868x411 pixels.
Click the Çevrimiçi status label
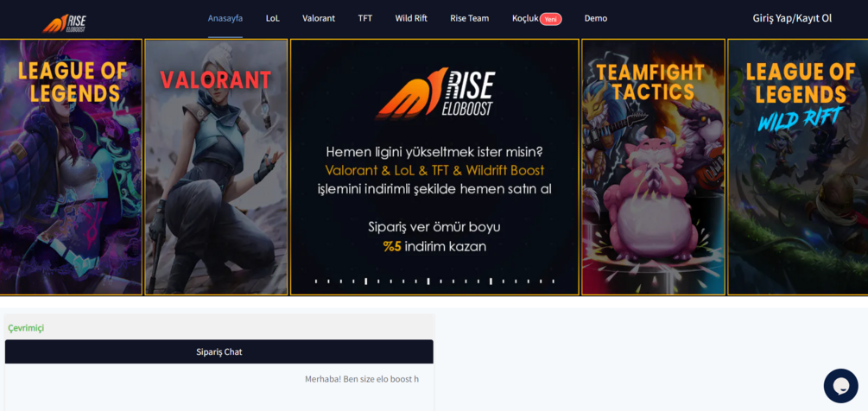(26, 328)
